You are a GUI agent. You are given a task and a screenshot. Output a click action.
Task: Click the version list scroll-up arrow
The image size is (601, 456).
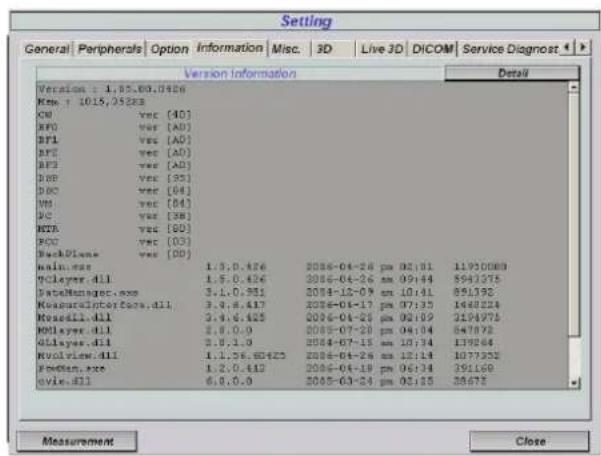click(574, 87)
